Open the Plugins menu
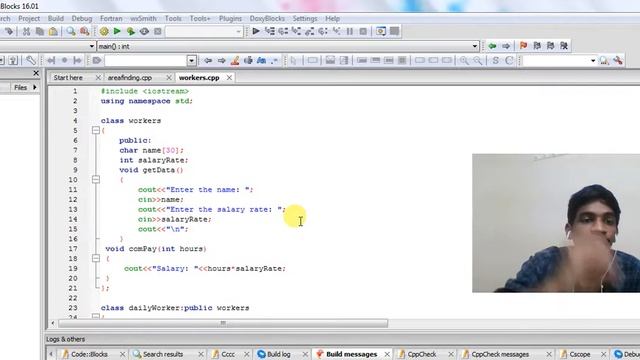640x360 pixels. pyautogui.click(x=230, y=18)
